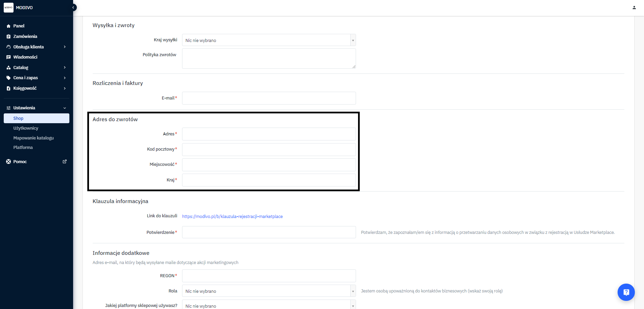Click the Obsługa klienta headset icon
644x309 pixels.
click(8, 47)
